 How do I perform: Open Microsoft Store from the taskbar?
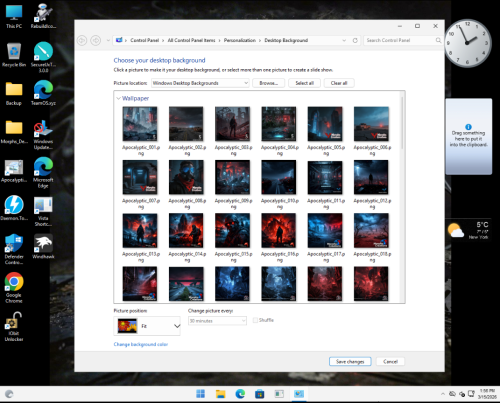pyautogui.click(x=260, y=394)
